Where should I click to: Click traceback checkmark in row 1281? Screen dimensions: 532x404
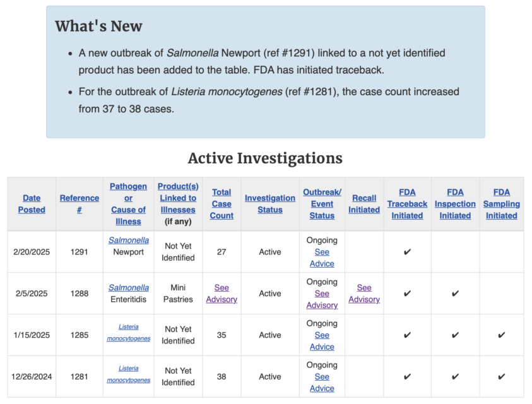(x=407, y=376)
